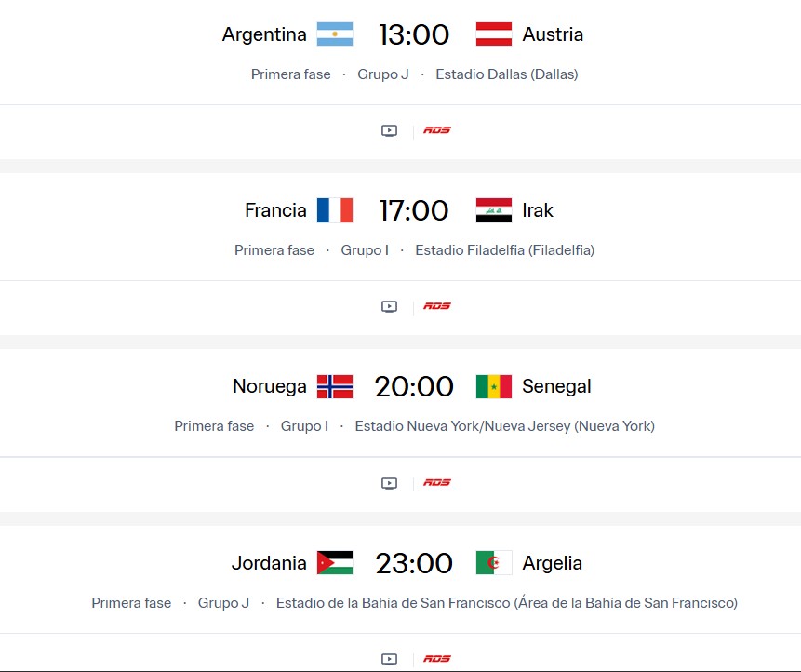
Task: Click the Estadio Dallas venue text
Action: (507, 74)
